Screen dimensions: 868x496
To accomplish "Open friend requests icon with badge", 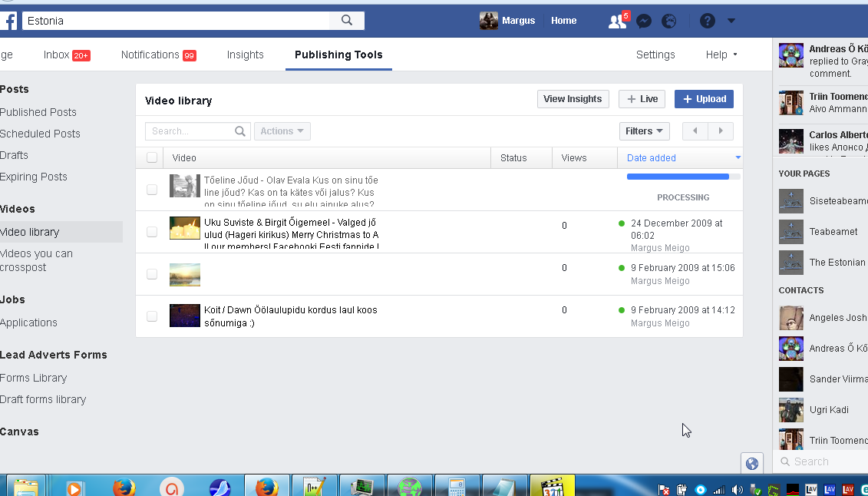I will click(x=617, y=21).
